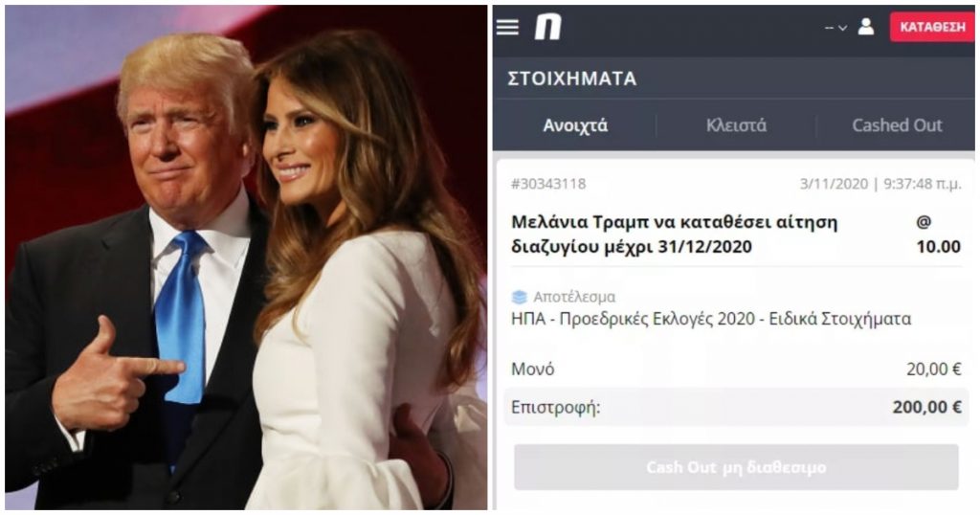980x515 pixels.
Task: Click the Novibet logo icon
Action: 548,27
